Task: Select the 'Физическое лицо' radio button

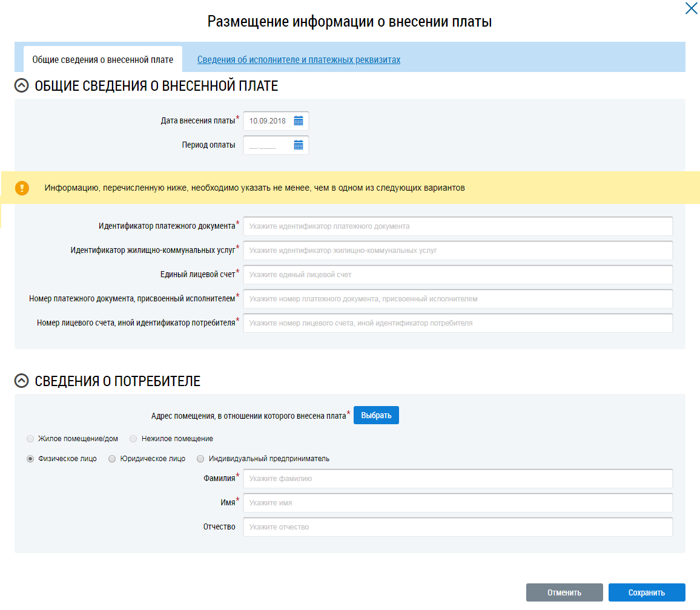Action: tap(30, 459)
